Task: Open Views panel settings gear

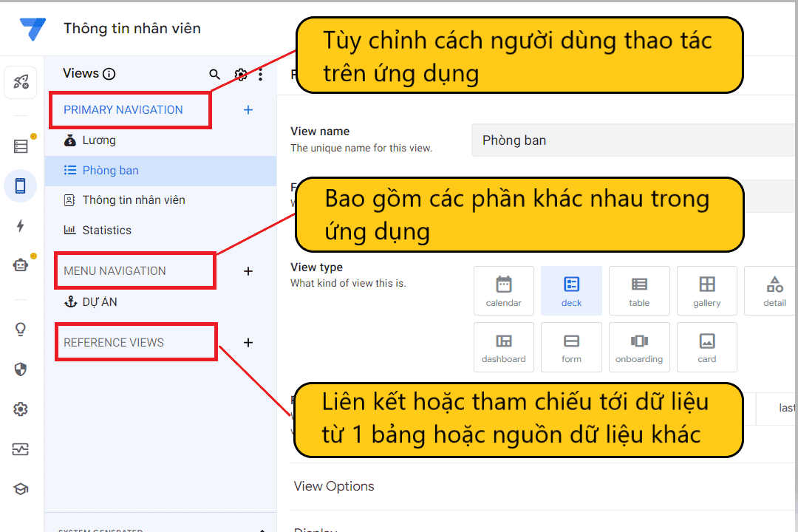Action: pos(240,74)
